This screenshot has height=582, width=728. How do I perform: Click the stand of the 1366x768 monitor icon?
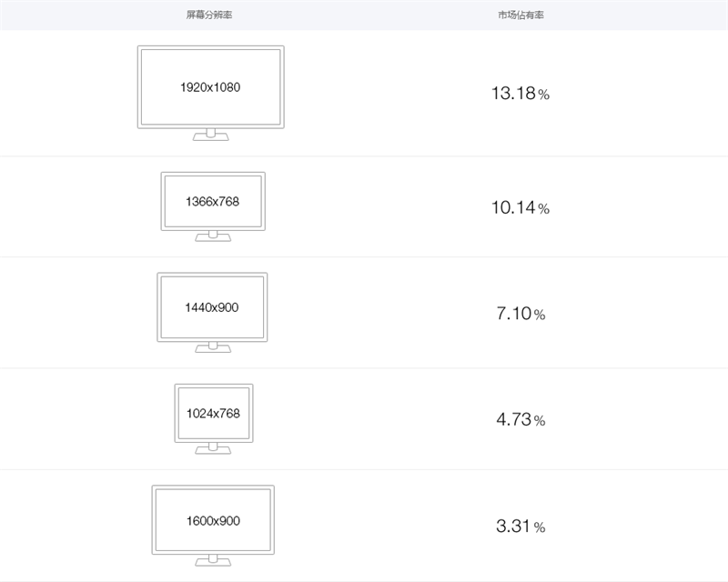pos(213,237)
